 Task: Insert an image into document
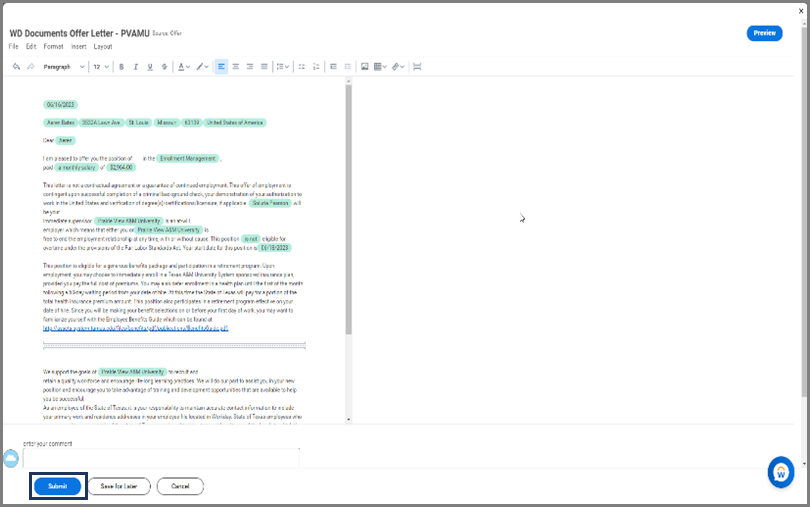coord(364,67)
